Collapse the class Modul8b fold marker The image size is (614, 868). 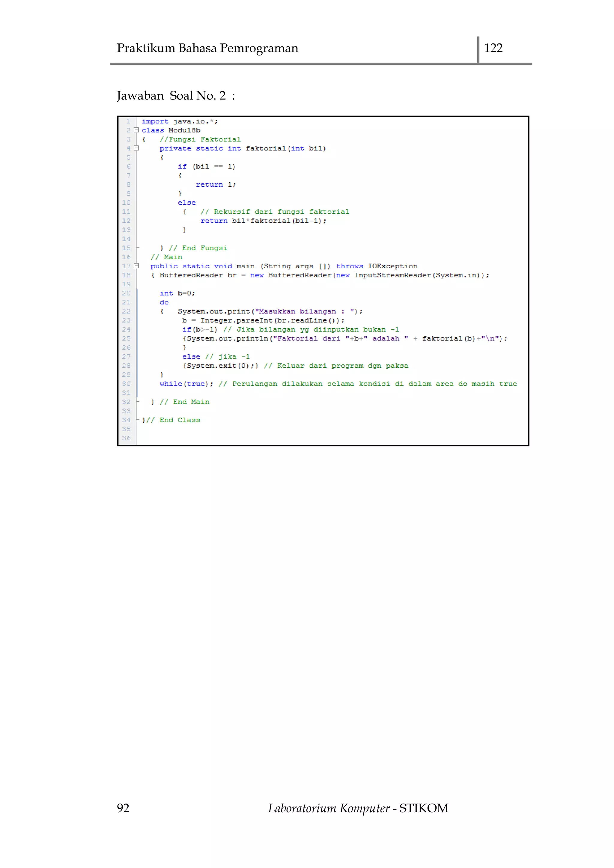[x=136, y=130]
